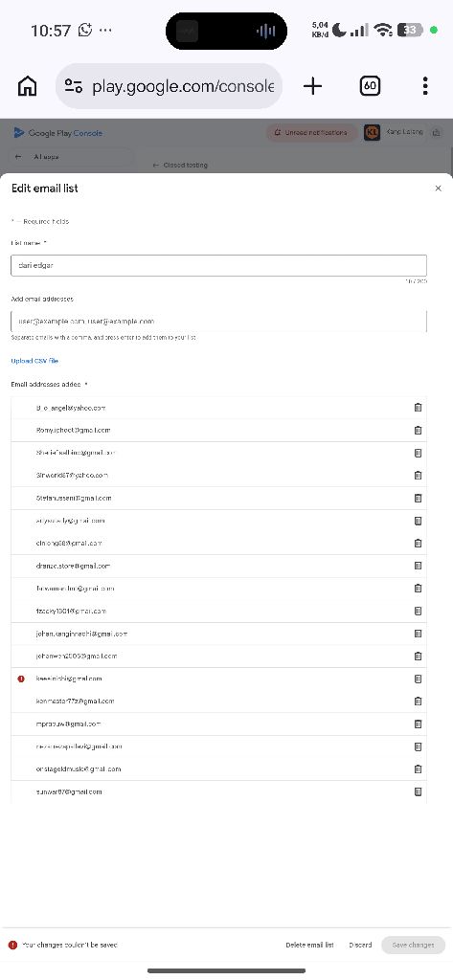This screenshot has height=980, width=453.
Task: Select the Sinworld87@yahoo.com address text
Action: [x=72, y=475]
